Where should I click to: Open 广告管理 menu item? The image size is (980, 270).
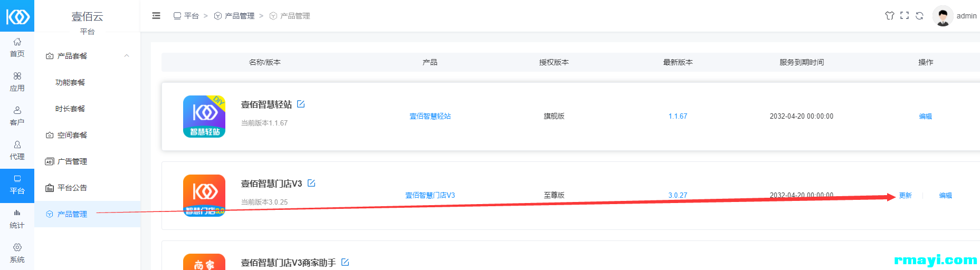(88, 161)
